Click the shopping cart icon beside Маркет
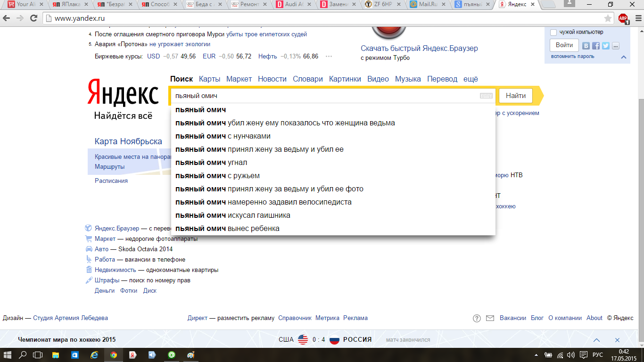The image size is (644, 362). [88, 239]
